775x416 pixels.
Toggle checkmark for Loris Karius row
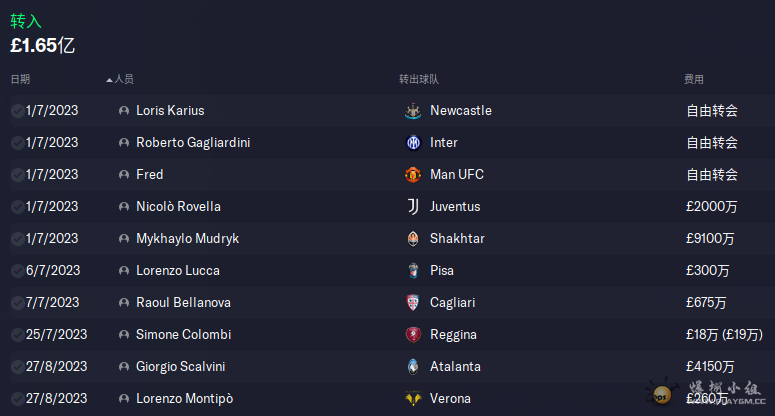coord(17,111)
